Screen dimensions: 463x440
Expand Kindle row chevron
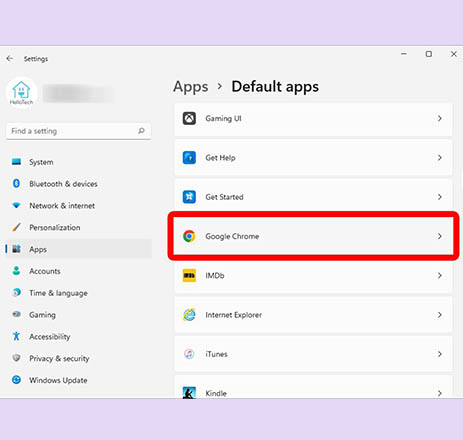pyautogui.click(x=440, y=393)
